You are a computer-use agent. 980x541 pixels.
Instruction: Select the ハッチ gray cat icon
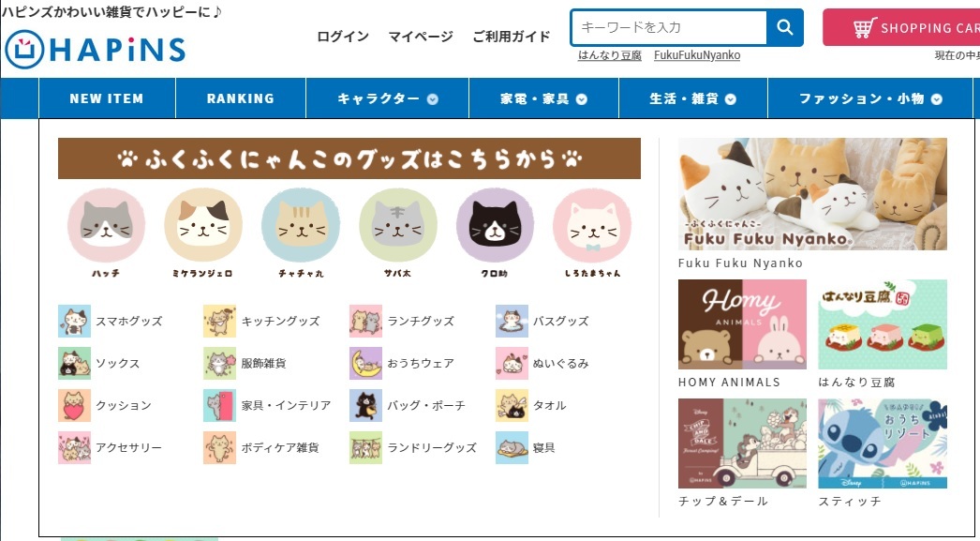click(x=106, y=225)
